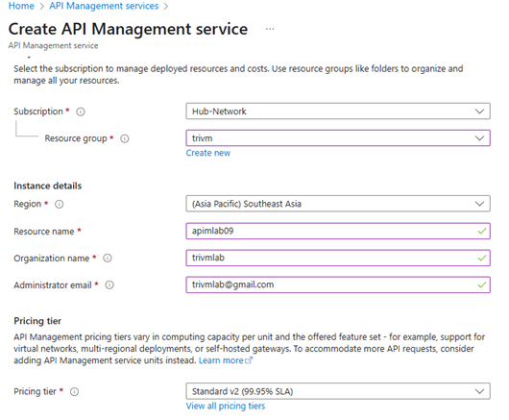Click the Organization name label
509x420 pixels.
coord(51,259)
